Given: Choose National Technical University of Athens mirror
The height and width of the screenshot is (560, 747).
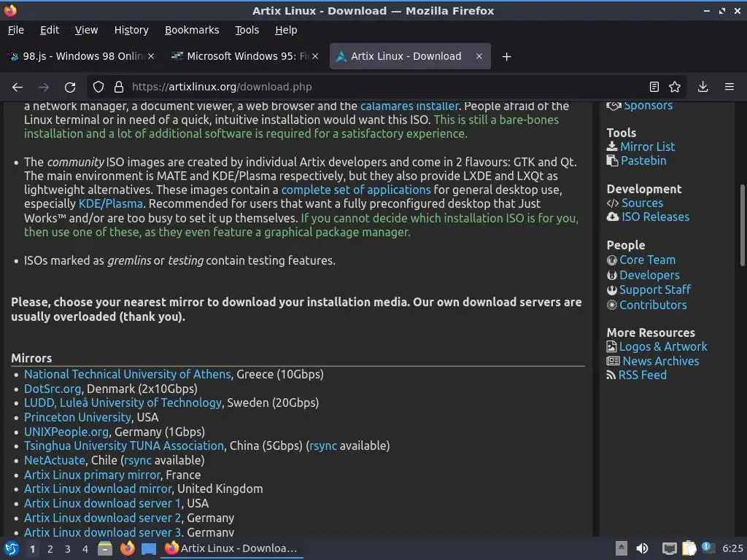Looking at the screenshot, I should 127,374.
